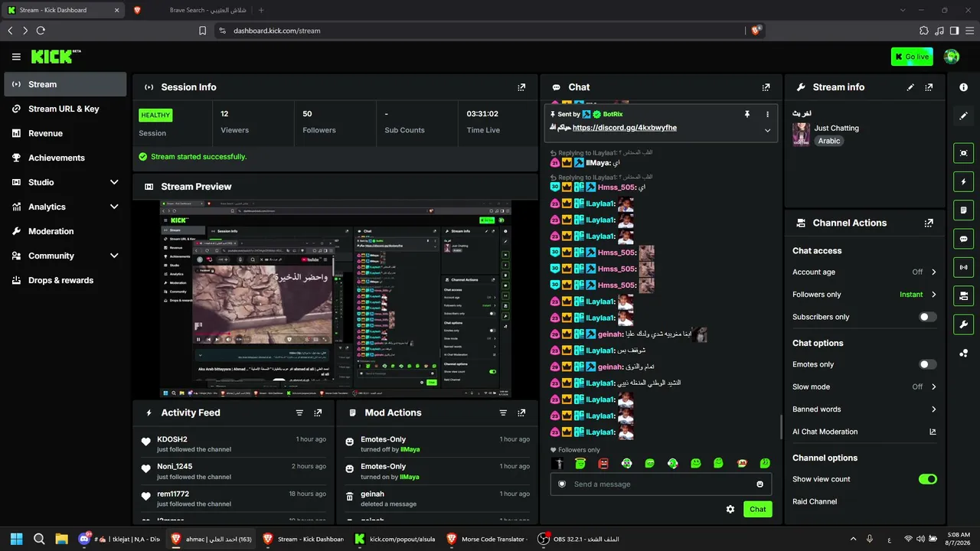Open AI Chat Moderation external link
This screenshot has width=980, height=551.
click(x=933, y=432)
